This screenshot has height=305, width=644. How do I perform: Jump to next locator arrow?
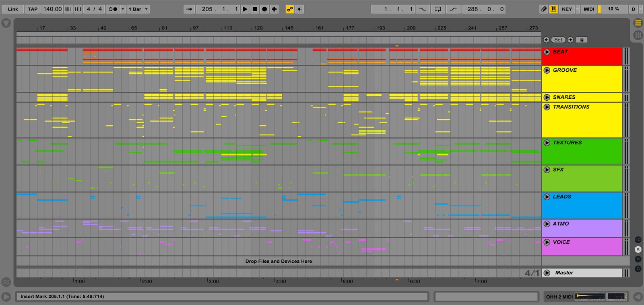tap(570, 39)
